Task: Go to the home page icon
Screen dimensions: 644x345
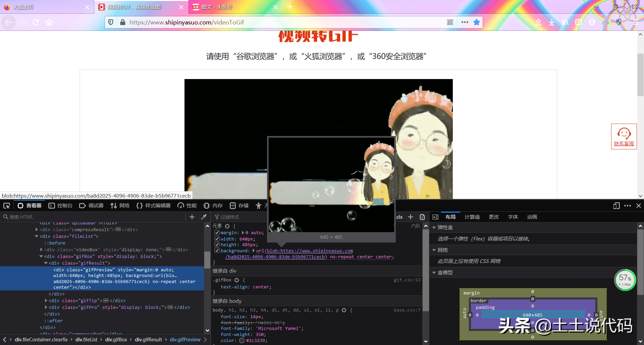Action: 49,22
